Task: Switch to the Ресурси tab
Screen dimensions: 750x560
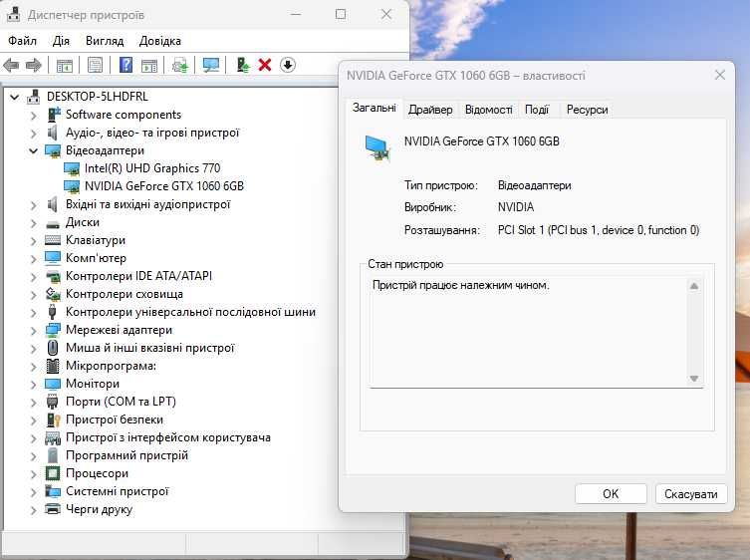Action: pyautogui.click(x=587, y=110)
